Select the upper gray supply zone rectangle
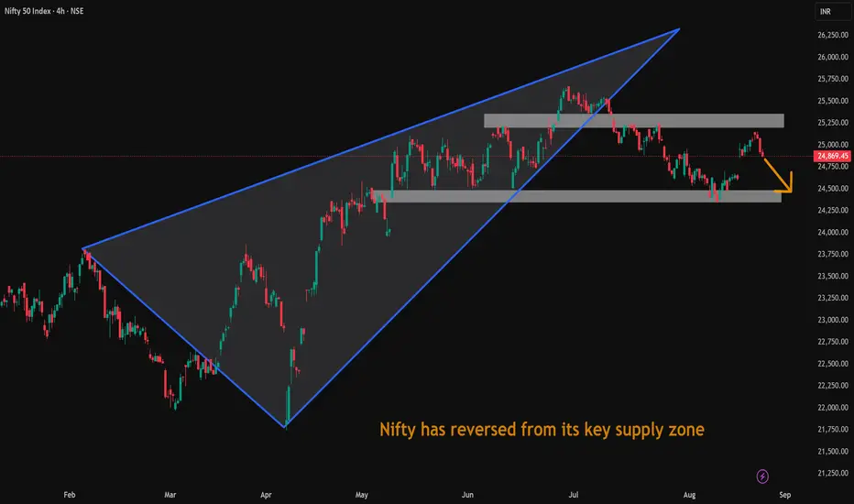 pos(634,120)
